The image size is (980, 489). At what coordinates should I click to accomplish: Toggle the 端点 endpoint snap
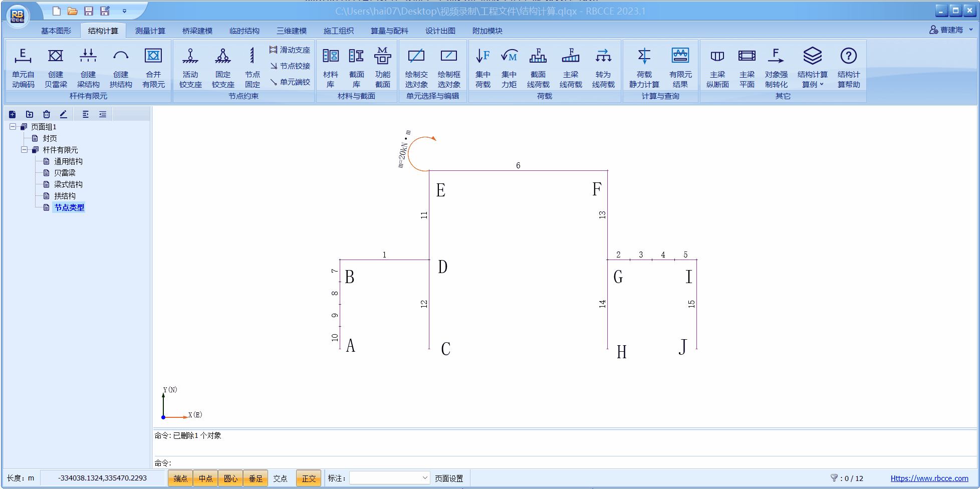[180, 478]
